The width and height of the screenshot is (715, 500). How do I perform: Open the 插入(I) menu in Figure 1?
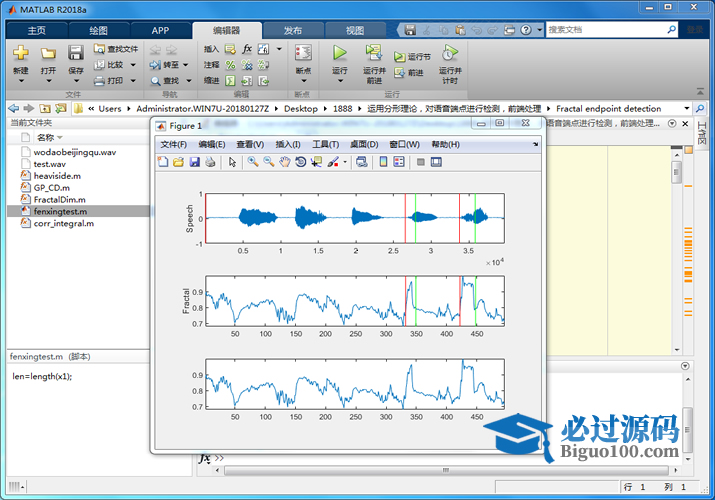288,144
